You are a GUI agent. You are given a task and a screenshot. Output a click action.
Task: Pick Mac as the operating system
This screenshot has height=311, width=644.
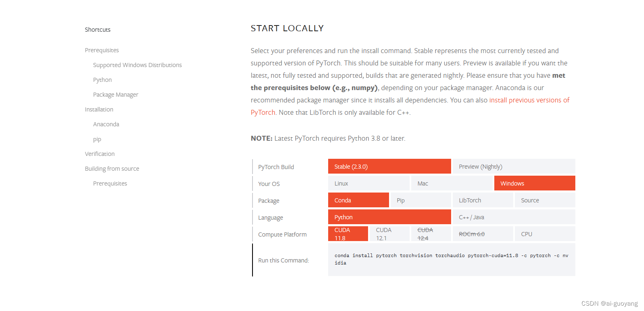(x=452, y=183)
